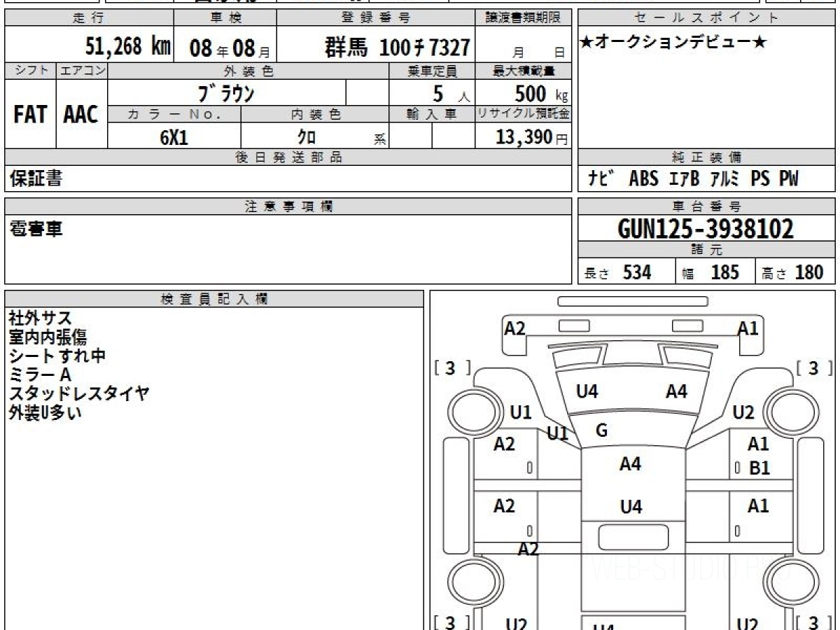Click width value 185

click(724, 272)
